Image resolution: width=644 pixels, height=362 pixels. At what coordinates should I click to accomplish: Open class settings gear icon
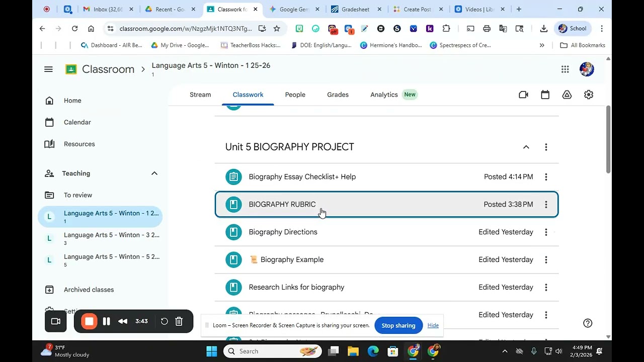(589, 95)
